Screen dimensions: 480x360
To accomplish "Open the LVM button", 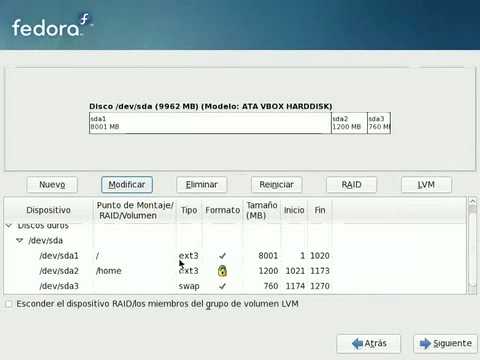I will (x=426, y=185).
